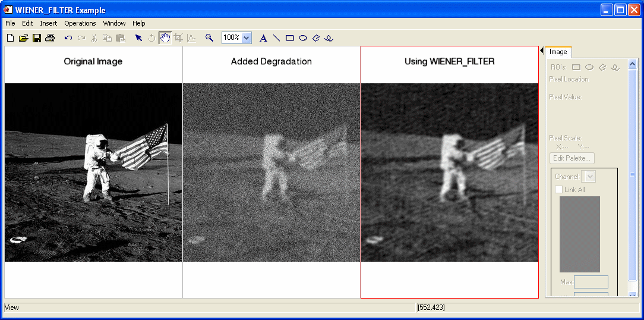Click the rectangle ROI icon in Image panel
Image resolution: width=644 pixels, height=320 pixels.
point(576,67)
